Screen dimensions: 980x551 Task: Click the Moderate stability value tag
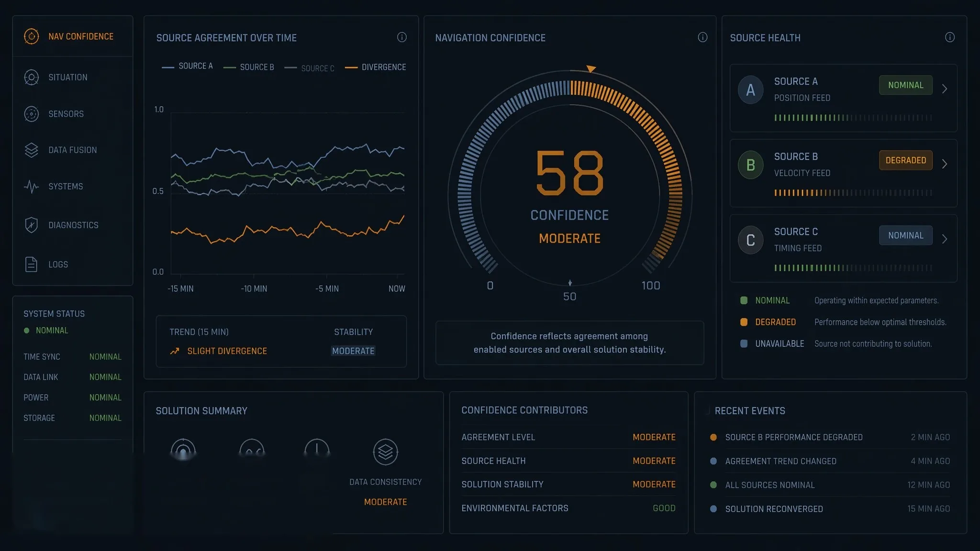pyautogui.click(x=353, y=351)
